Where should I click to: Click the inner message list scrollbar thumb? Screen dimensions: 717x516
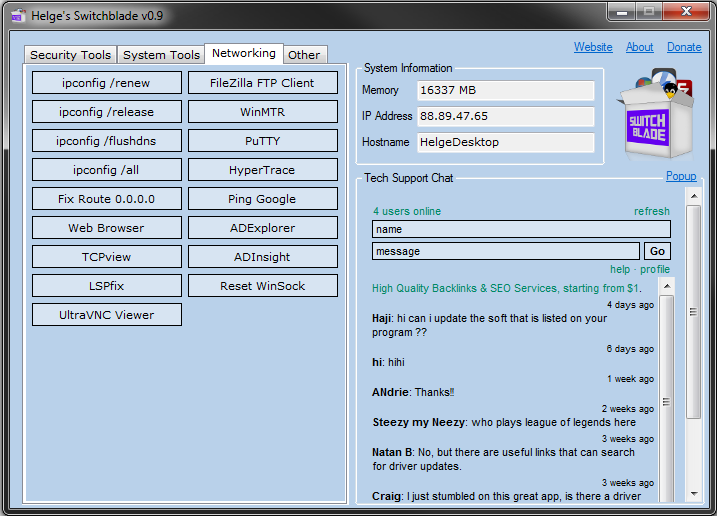tap(667, 401)
